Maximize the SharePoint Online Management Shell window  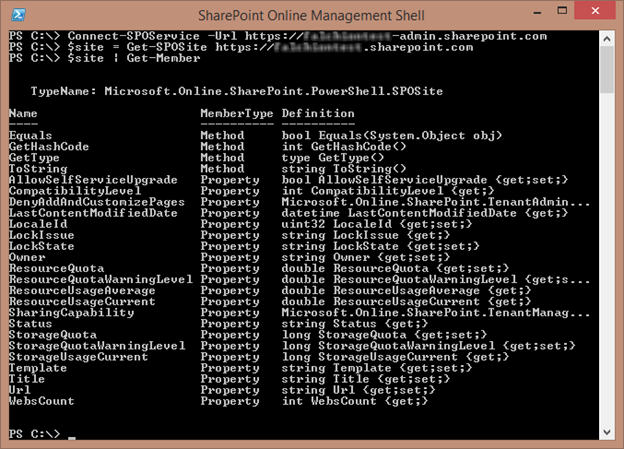[562, 11]
